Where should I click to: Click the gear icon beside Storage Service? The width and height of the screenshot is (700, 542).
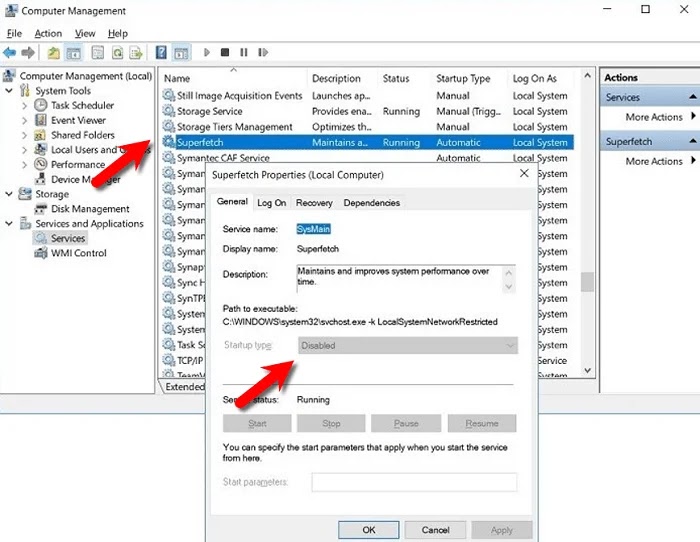[x=169, y=111]
